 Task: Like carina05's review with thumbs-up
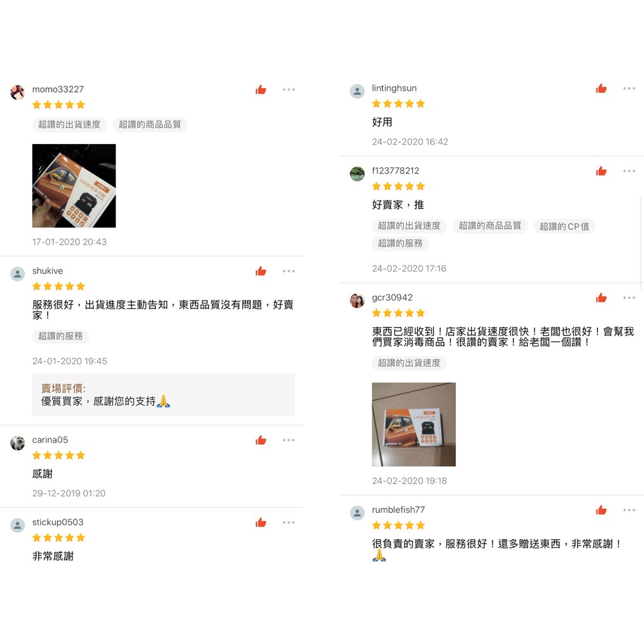click(261, 440)
